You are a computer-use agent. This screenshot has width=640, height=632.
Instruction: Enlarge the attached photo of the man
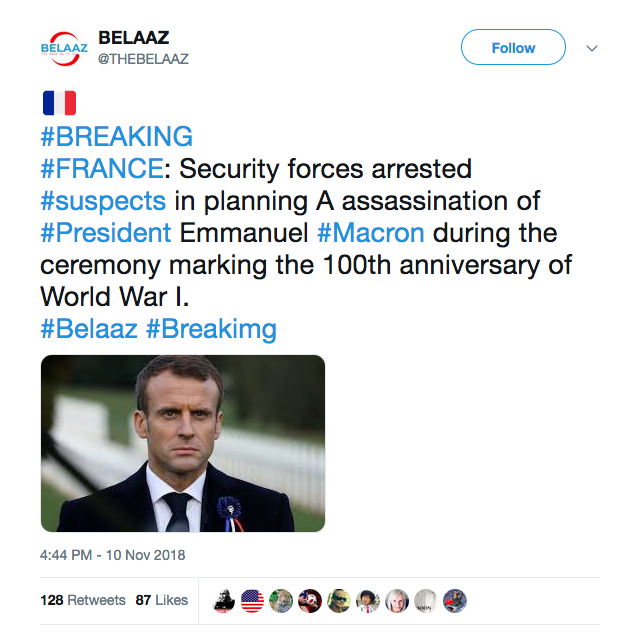point(183,443)
